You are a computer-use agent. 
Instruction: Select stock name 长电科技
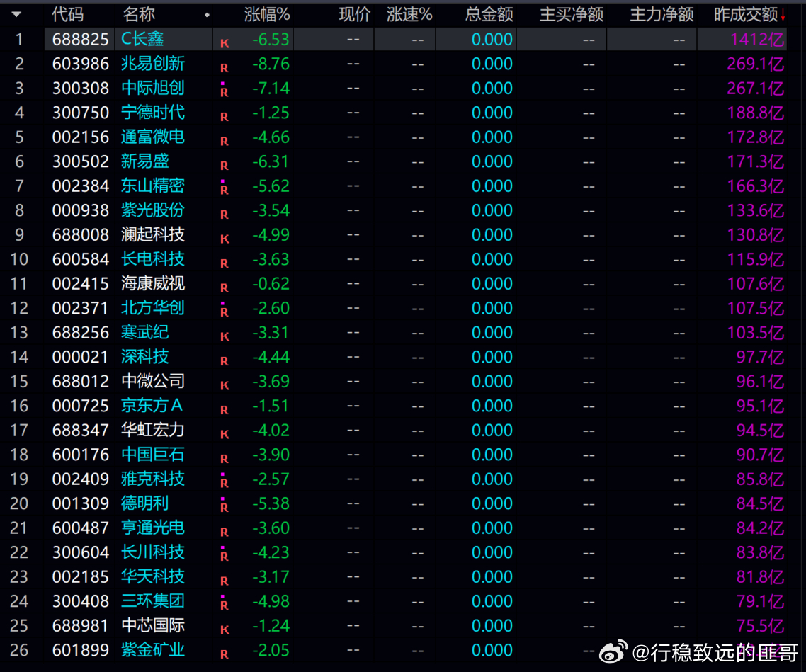tap(153, 259)
